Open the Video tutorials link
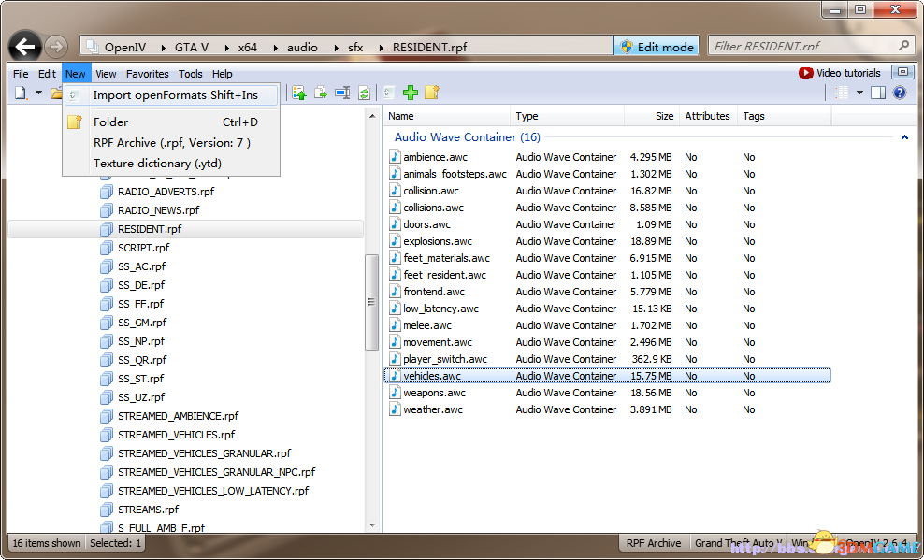This screenshot has height=560, width=924. pyautogui.click(x=848, y=73)
